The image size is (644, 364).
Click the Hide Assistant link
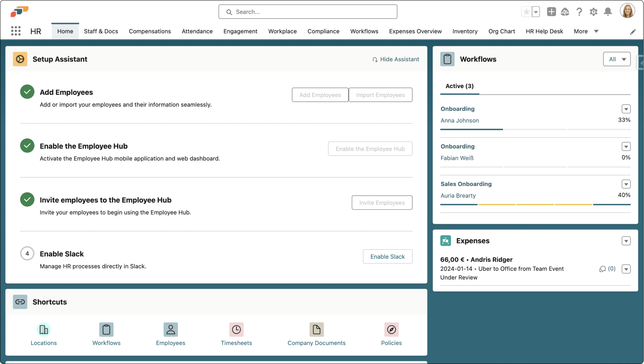point(395,59)
